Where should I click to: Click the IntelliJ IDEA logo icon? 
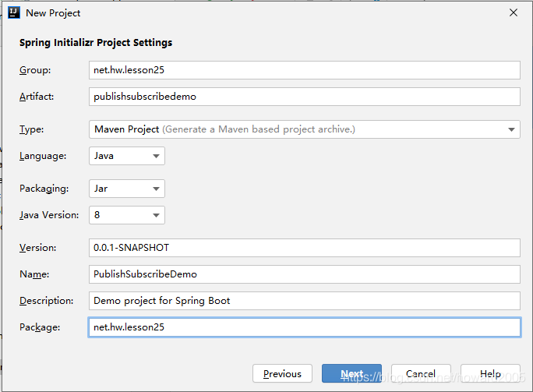click(13, 13)
